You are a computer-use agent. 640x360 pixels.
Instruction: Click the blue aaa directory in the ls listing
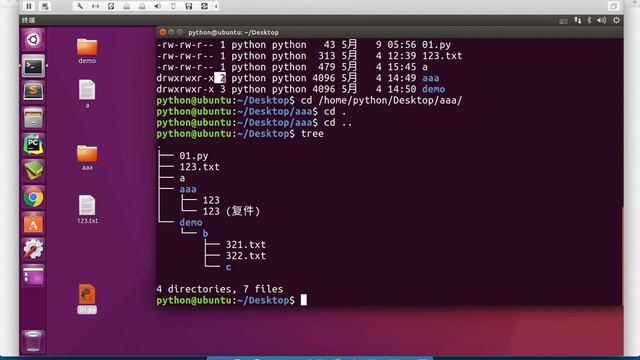431,78
